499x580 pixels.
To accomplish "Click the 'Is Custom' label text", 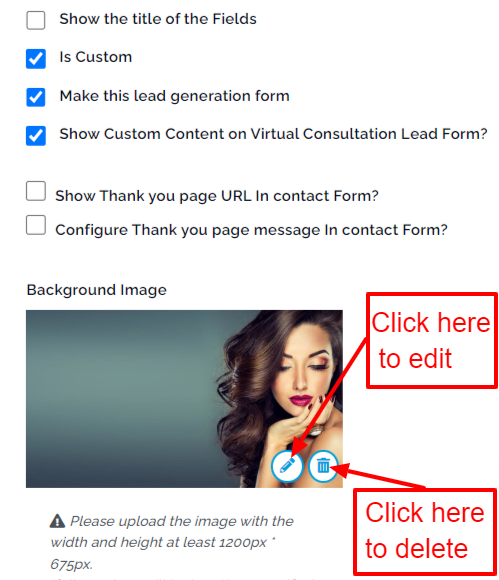I will click(95, 57).
